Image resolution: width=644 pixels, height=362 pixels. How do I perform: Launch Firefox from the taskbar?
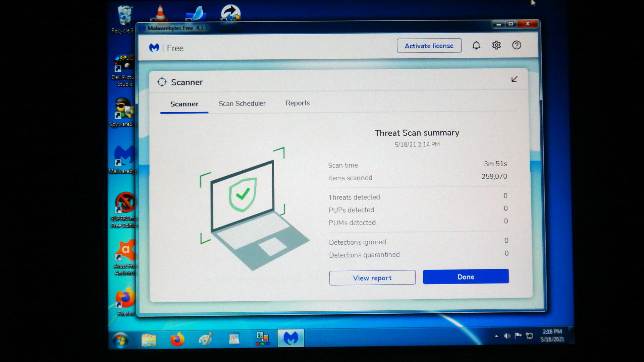[x=177, y=339]
